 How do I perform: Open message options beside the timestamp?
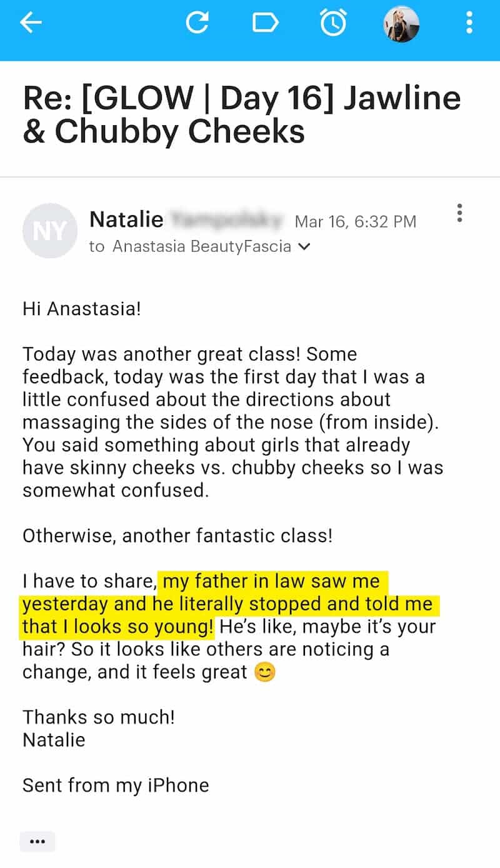[x=460, y=213]
